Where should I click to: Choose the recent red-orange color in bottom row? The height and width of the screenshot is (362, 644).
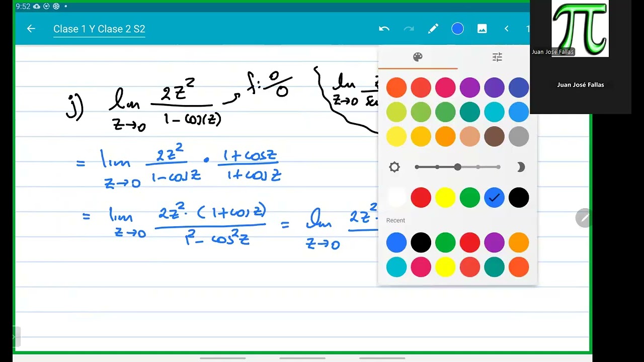pyautogui.click(x=470, y=267)
